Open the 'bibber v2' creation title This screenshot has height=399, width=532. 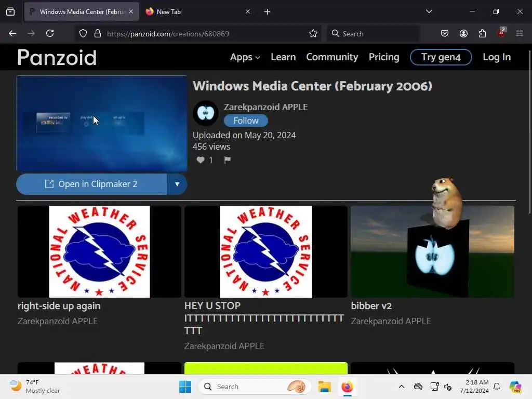click(x=371, y=305)
